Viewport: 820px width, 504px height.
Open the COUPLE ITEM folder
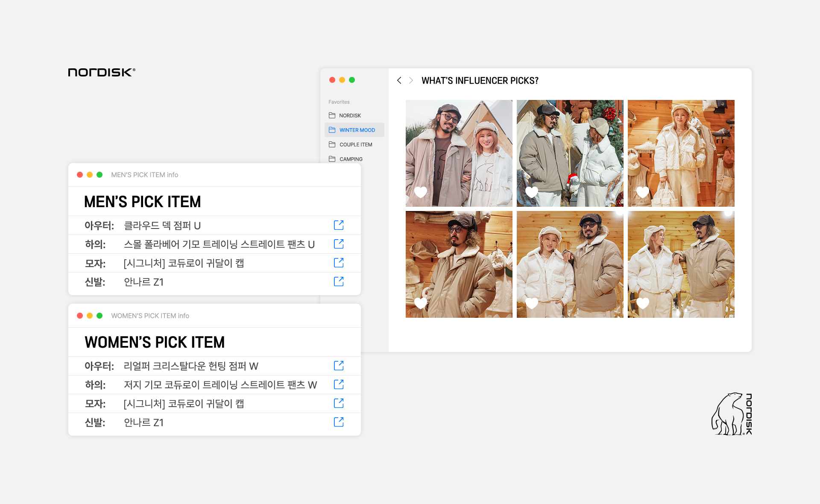click(355, 144)
